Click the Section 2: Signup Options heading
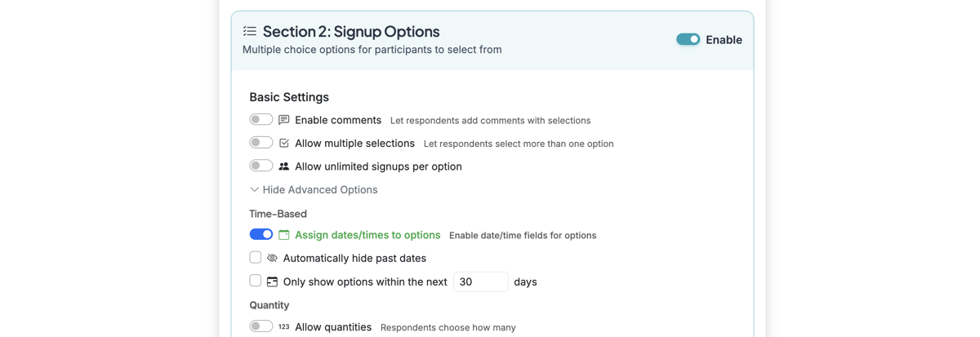Image resolution: width=980 pixels, height=337 pixels. tap(351, 31)
